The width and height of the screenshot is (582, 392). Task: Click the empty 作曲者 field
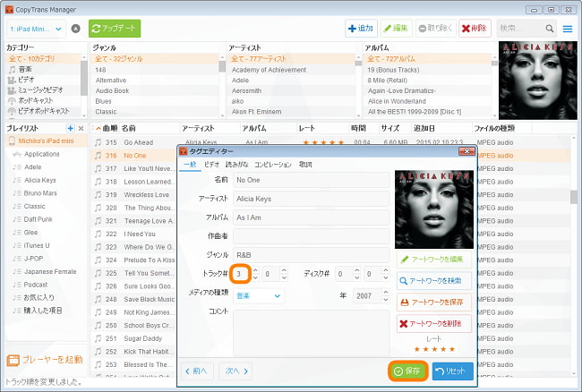point(311,236)
